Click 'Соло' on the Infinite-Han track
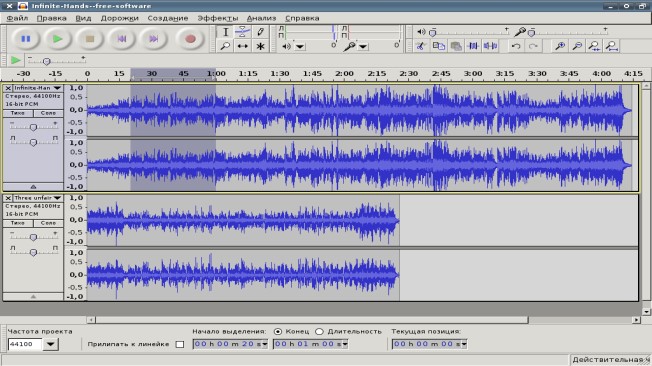Image resolution: width=652 pixels, height=366 pixels. [48, 113]
